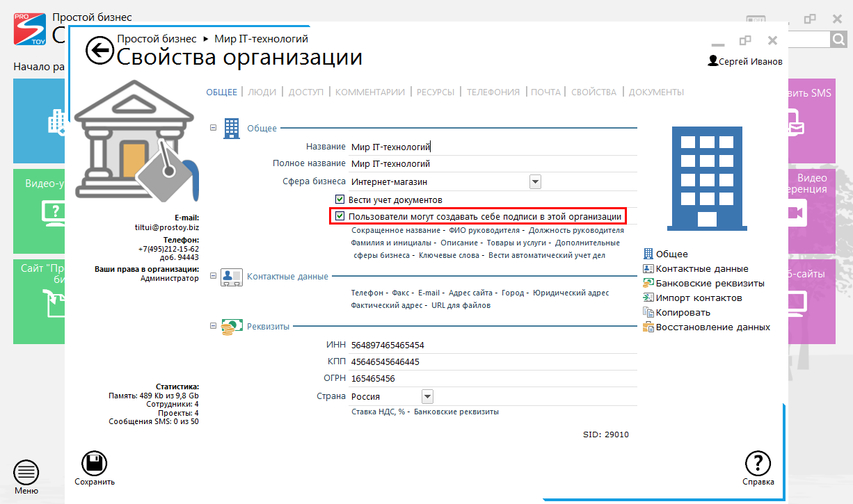Click Контактные данные icon in right sidebar

pos(648,269)
